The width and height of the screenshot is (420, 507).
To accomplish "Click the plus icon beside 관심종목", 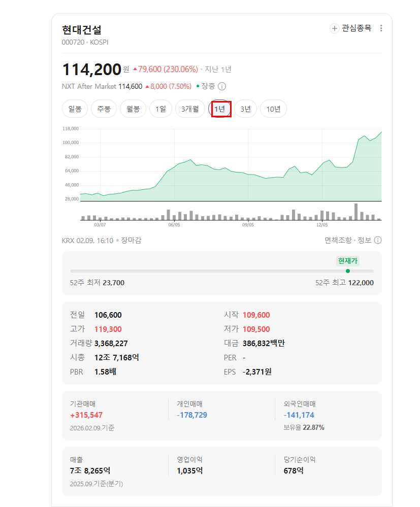I will point(334,28).
